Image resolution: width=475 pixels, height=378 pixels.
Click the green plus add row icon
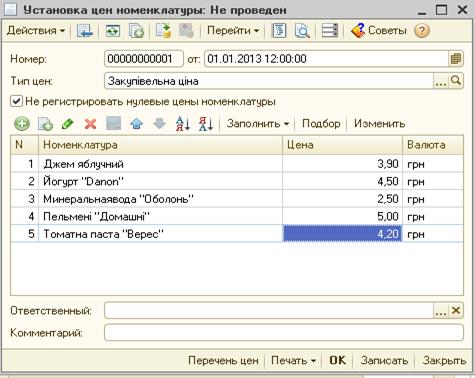click(x=22, y=124)
